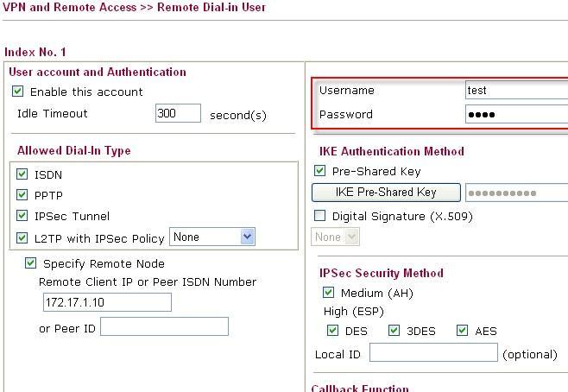Toggle the PPTP checkbox
Screen dimensions: 568x392
22,195
